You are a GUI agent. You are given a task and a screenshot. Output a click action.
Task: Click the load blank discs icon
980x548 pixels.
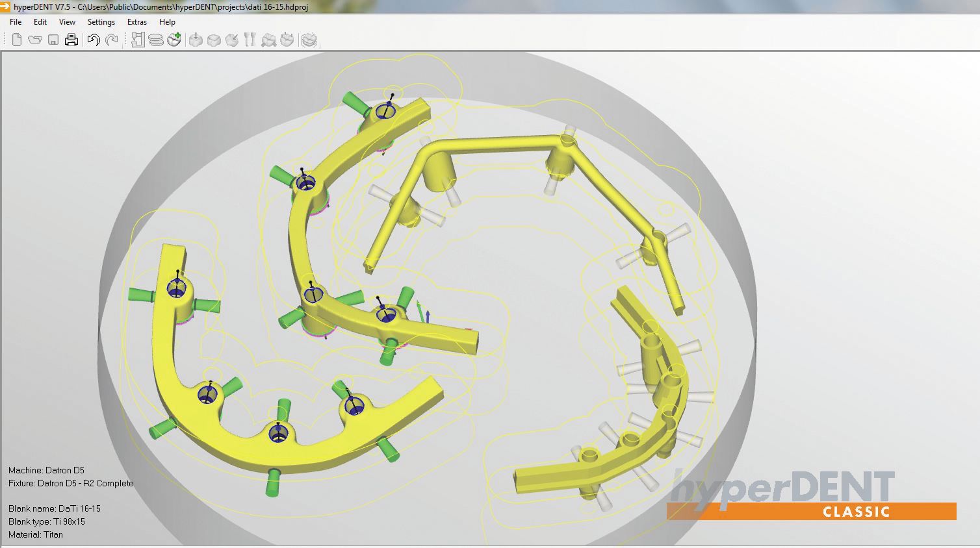[156, 40]
